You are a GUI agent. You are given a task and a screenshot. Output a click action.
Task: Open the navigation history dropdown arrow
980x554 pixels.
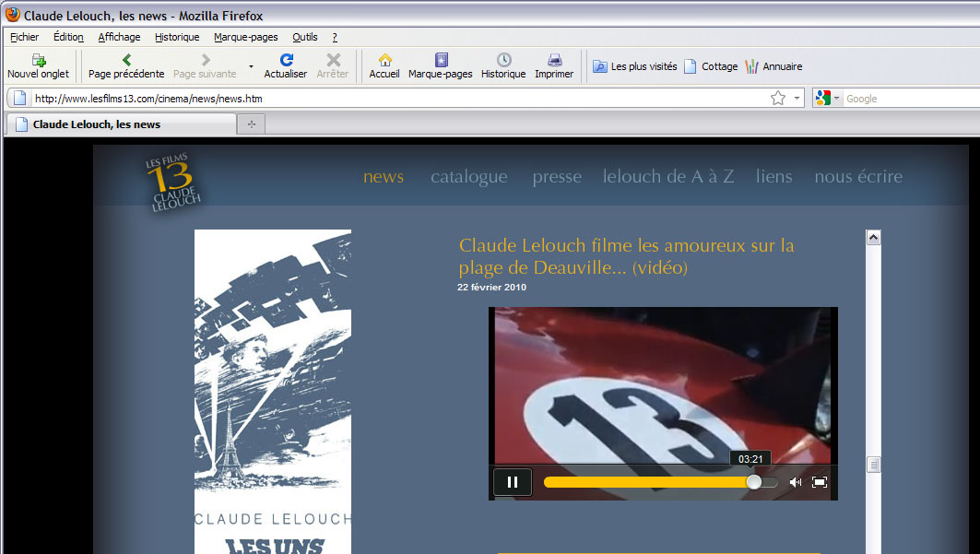(252, 66)
